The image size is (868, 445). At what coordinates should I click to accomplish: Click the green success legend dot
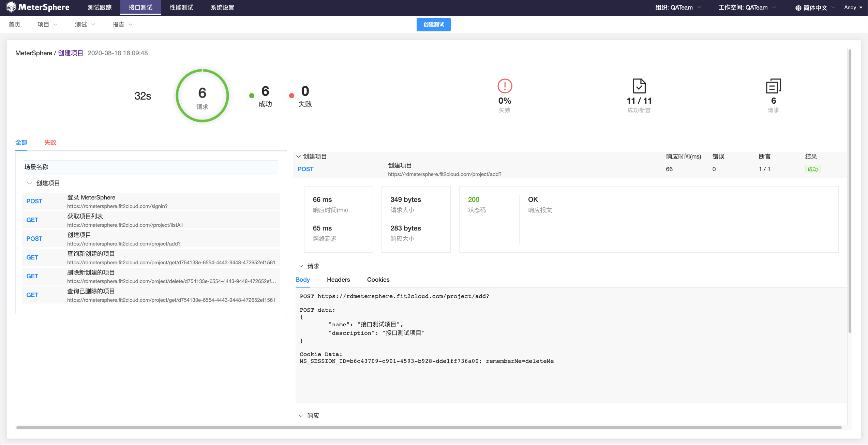(x=252, y=96)
